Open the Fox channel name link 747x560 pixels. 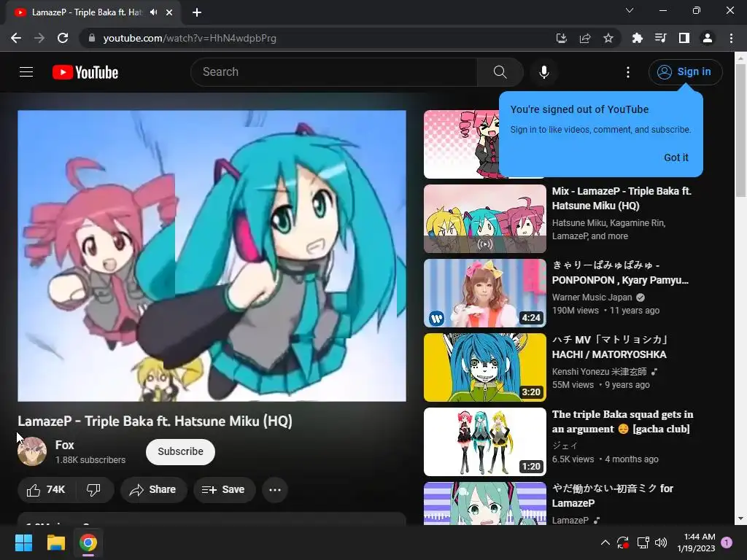(x=64, y=445)
